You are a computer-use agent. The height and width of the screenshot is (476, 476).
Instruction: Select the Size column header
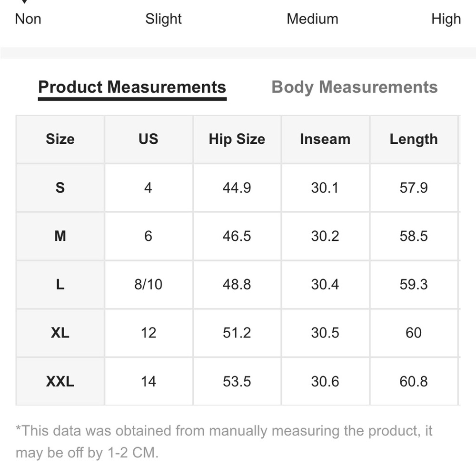click(x=60, y=139)
